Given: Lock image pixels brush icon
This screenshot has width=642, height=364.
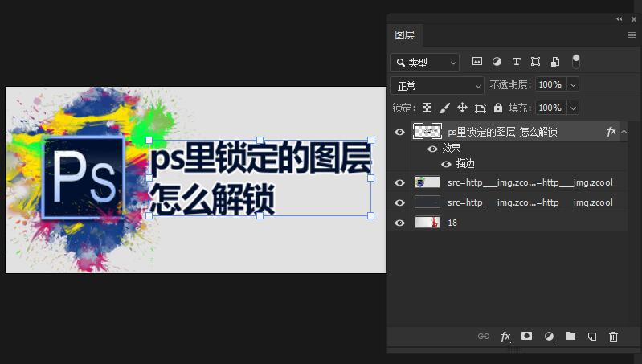Looking at the screenshot, I should pos(444,108).
